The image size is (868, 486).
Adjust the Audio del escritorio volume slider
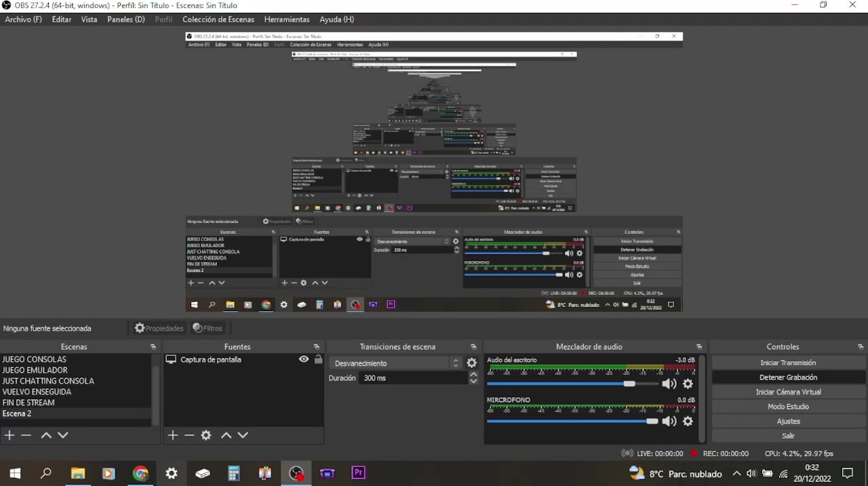[629, 384]
